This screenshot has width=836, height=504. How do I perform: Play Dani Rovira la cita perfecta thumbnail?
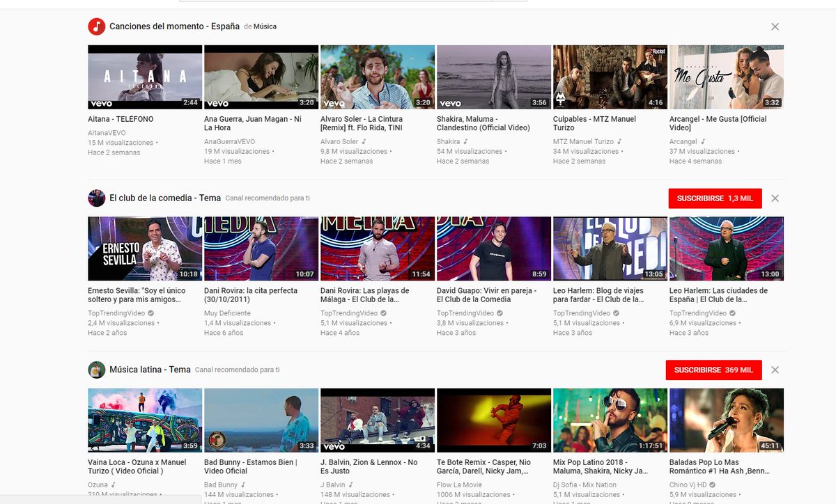click(261, 249)
